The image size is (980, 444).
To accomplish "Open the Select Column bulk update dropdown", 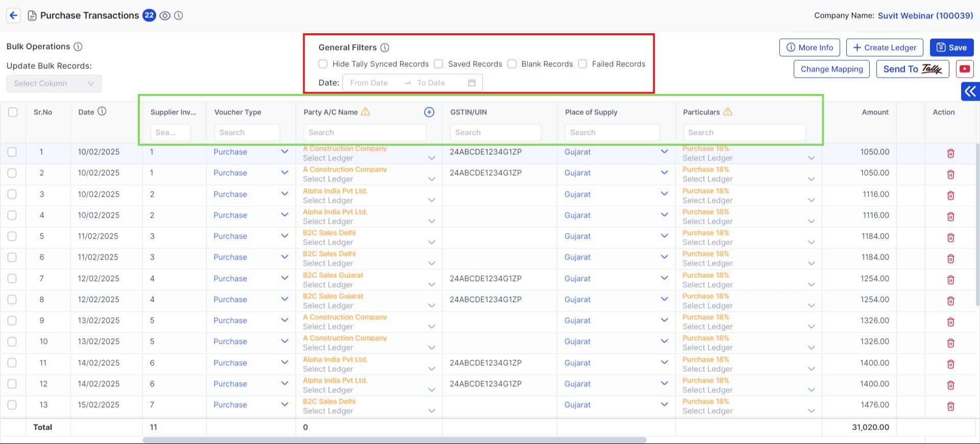I will [54, 84].
